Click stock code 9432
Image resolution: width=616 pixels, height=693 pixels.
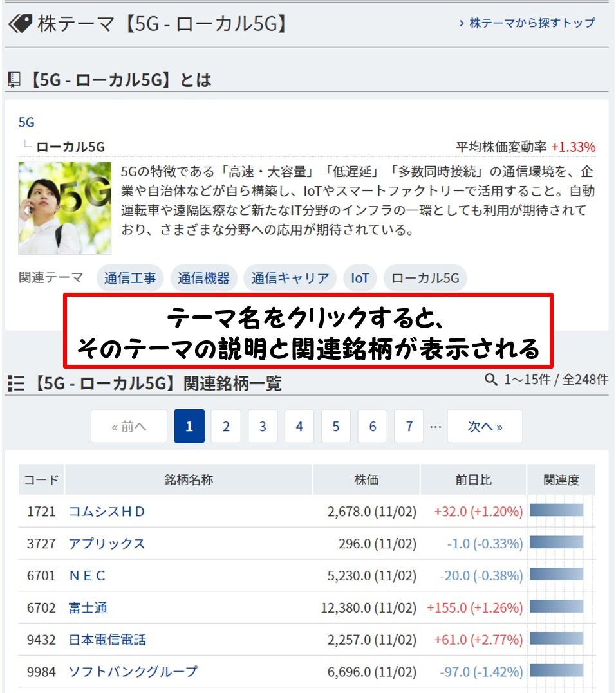tap(41, 640)
